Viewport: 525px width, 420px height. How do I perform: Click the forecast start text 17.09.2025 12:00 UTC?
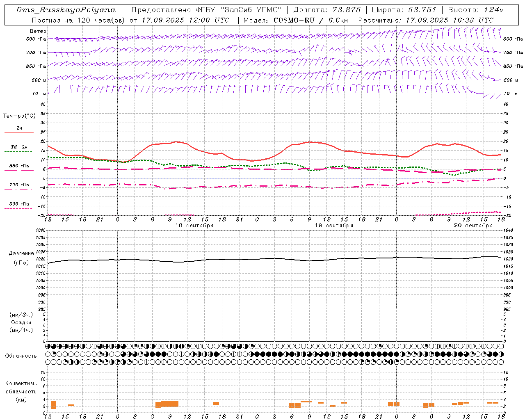185,20
